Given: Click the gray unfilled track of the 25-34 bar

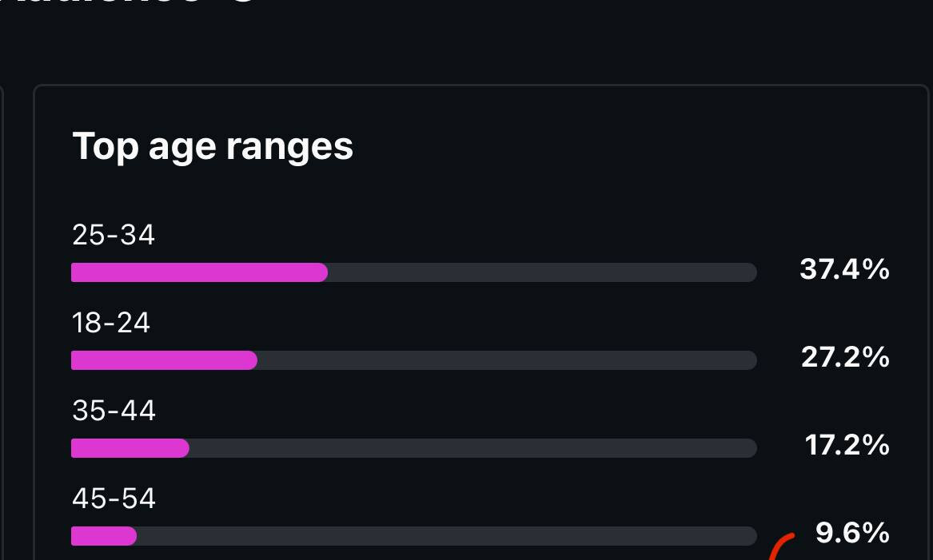Looking at the screenshot, I should (542, 272).
